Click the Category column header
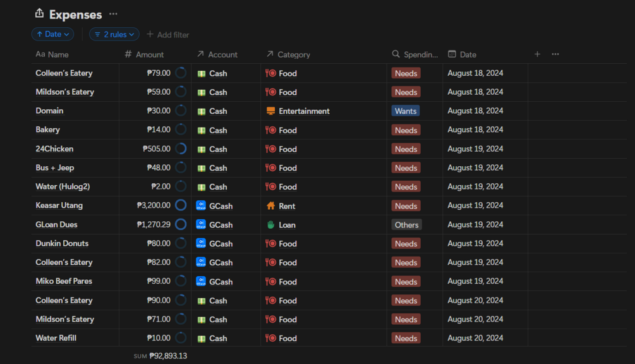This screenshot has width=635, height=364. click(x=293, y=54)
